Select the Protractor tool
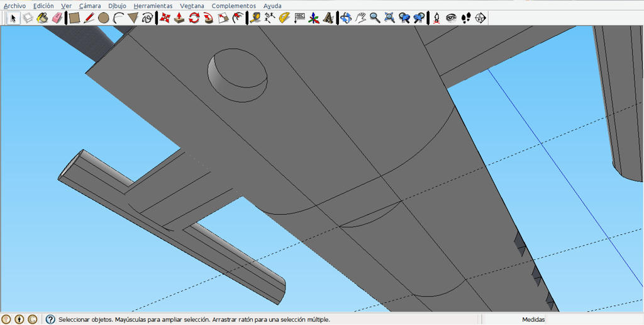This screenshot has width=644, height=325. [x=284, y=18]
